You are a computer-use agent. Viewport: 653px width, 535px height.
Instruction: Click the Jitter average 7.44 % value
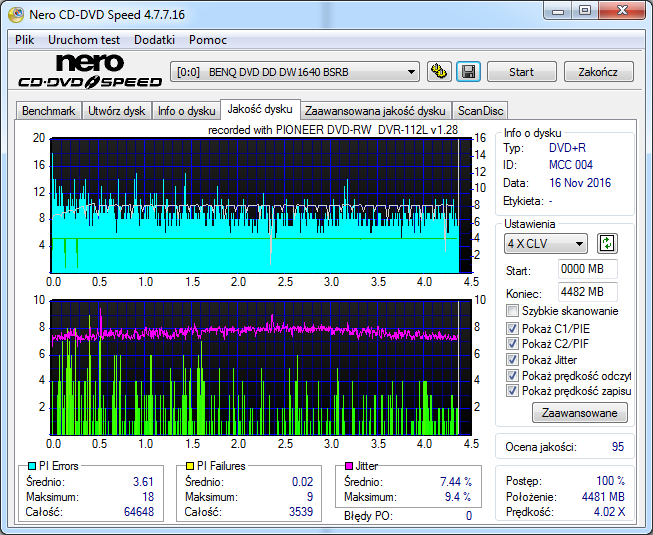click(456, 482)
